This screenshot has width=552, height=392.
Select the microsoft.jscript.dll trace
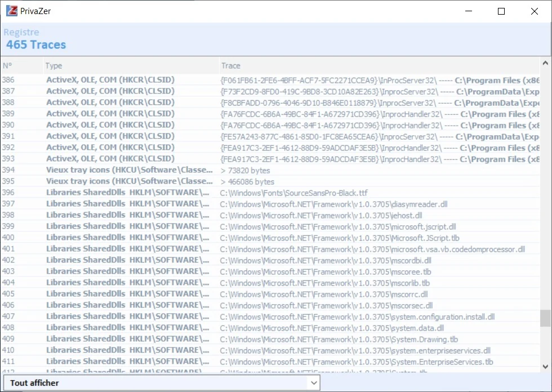pyautogui.click(x=270, y=226)
